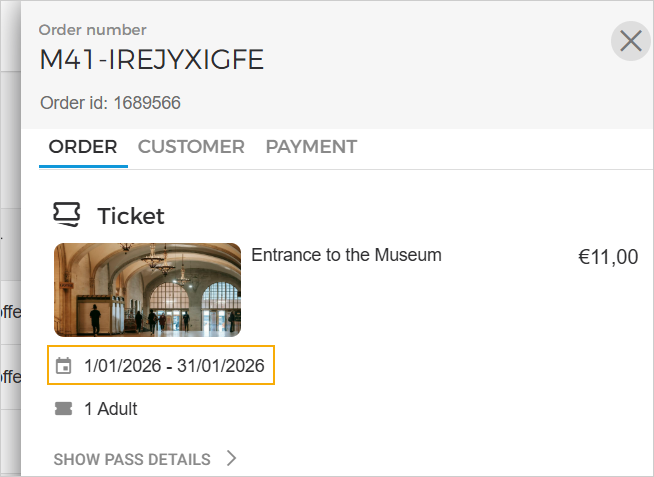Click the calendar icon next to dates
Screen dimensions: 654x477
(64, 366)
